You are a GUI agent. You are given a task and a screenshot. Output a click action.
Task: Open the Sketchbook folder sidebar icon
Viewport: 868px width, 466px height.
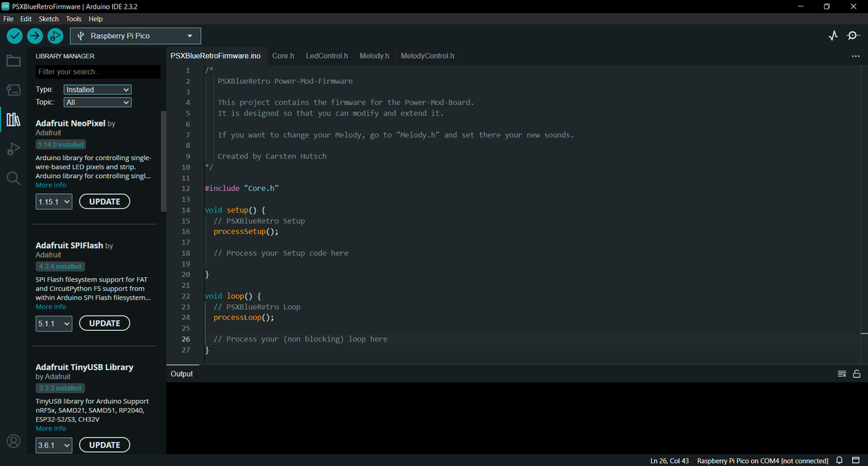tap(13, 61)
